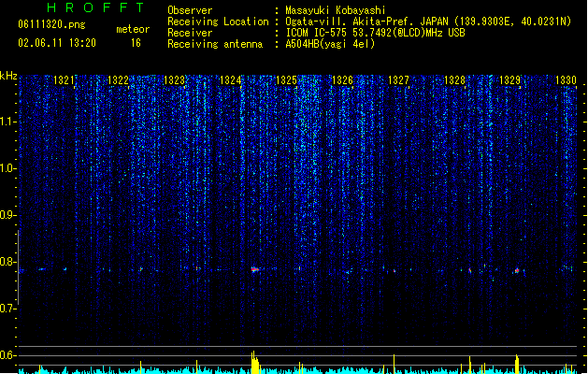588x374 pixels.
Task: Click the 0.8 kHz frequency label
Action: [7, 262]
